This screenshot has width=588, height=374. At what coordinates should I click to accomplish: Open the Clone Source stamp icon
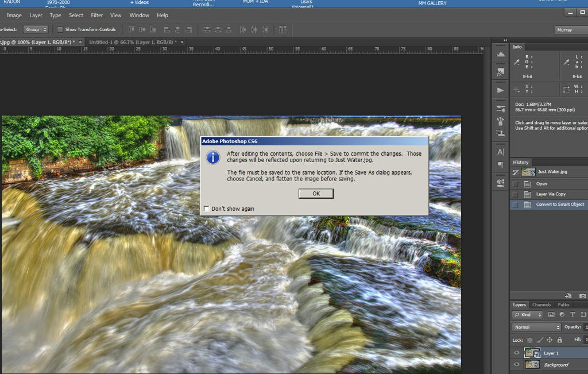coord(501,133)
